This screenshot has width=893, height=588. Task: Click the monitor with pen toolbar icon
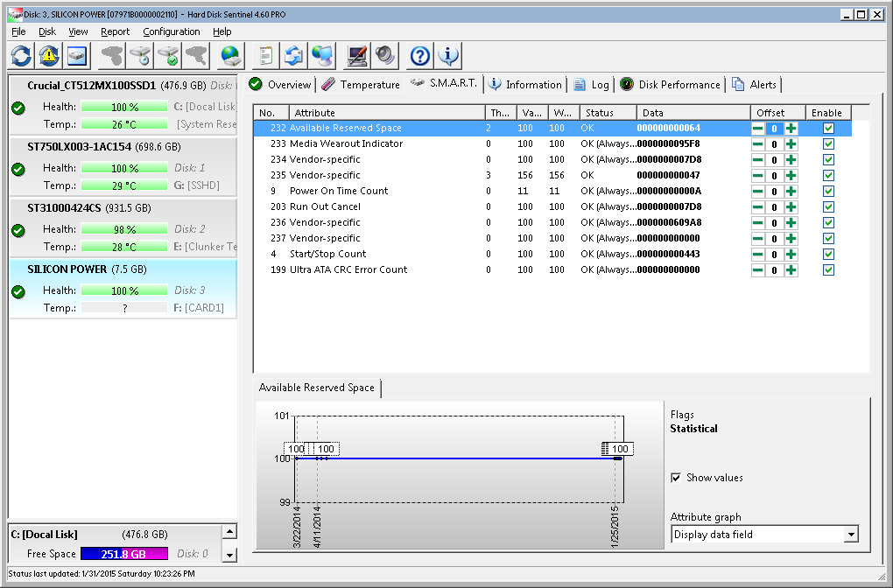click(357, 56)
